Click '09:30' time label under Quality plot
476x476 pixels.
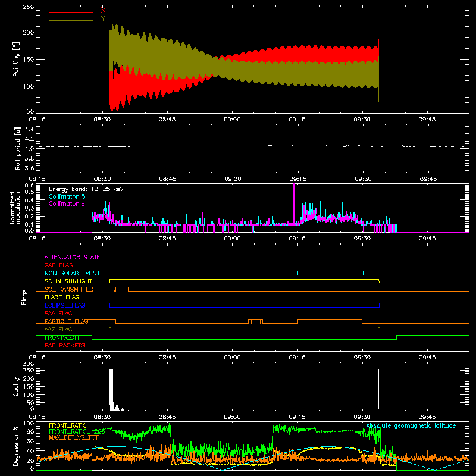pos(362,417)
